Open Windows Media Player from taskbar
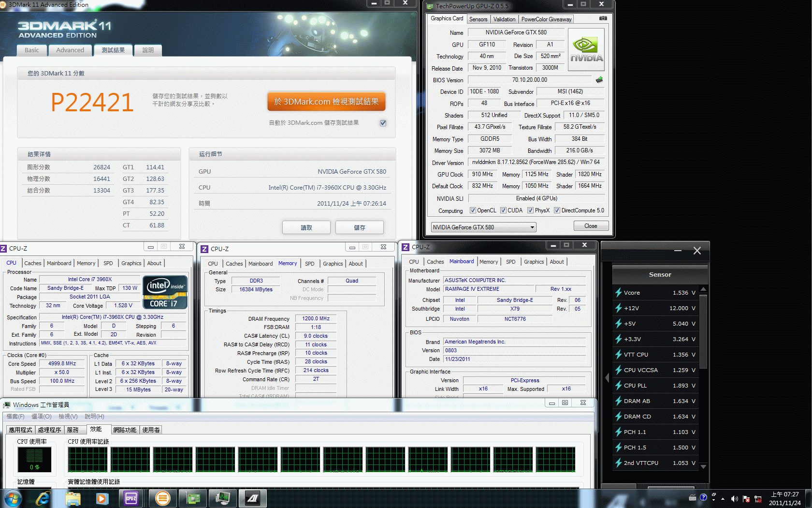 [x=102, y=498]
